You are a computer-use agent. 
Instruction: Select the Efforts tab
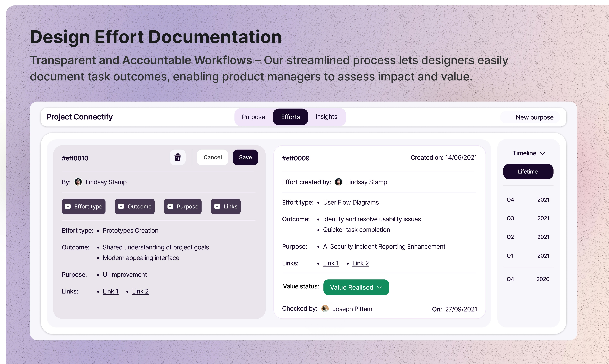290,117
